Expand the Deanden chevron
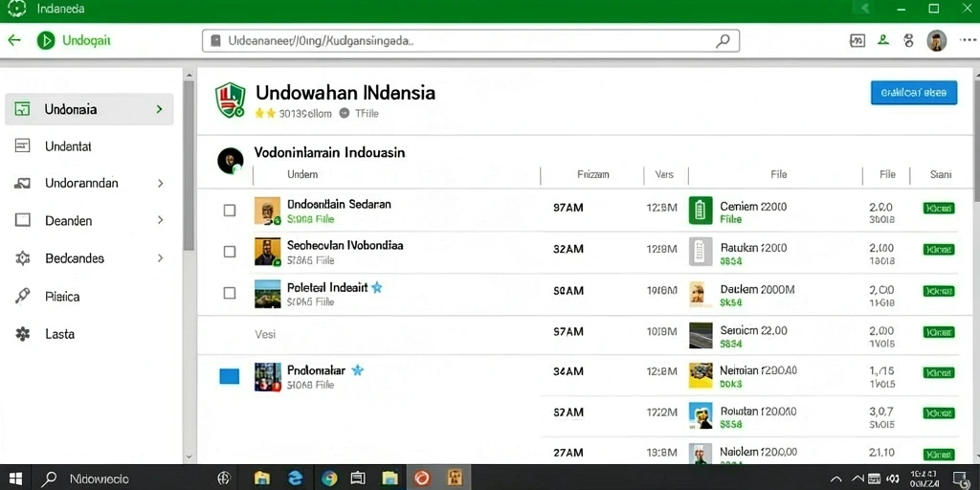The image size is (980, 490). [160, 221]
